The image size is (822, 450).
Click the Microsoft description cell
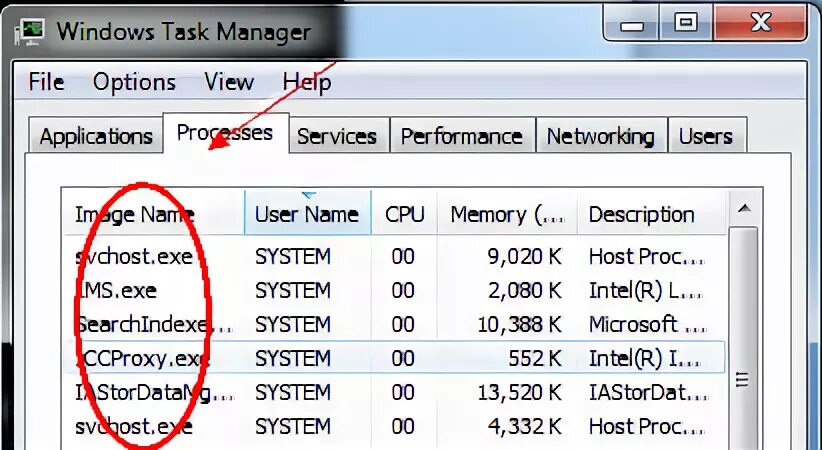click(647, 324)
